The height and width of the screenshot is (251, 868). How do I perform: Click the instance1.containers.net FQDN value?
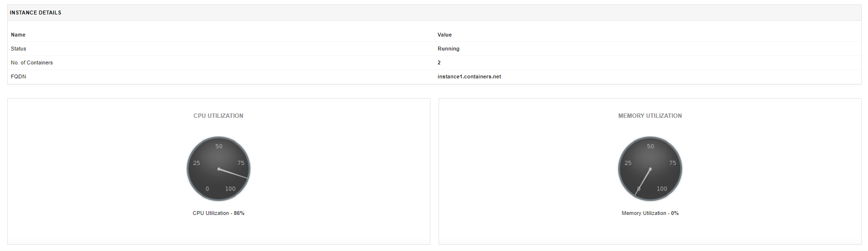(x=469, y=76)
